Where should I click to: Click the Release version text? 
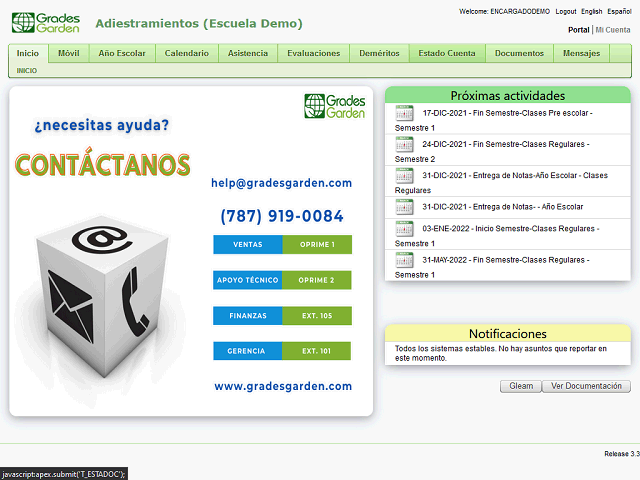(x=622, y=453)
